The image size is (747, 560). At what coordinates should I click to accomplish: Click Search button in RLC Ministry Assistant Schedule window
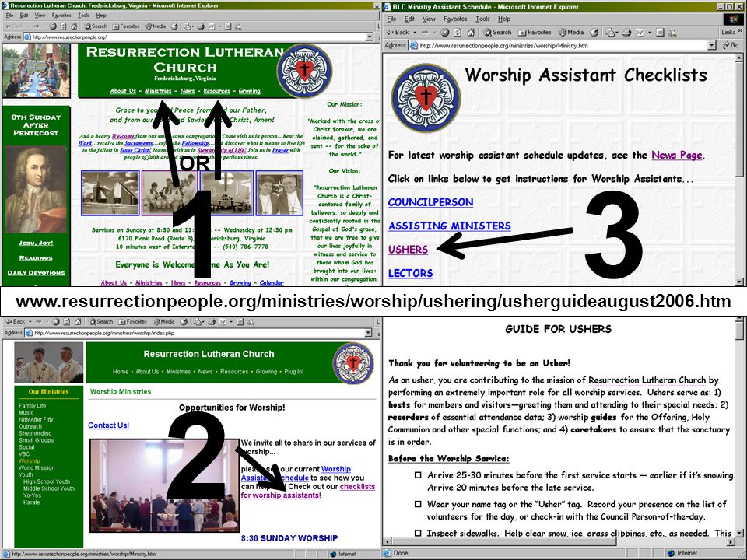[497, 33]
